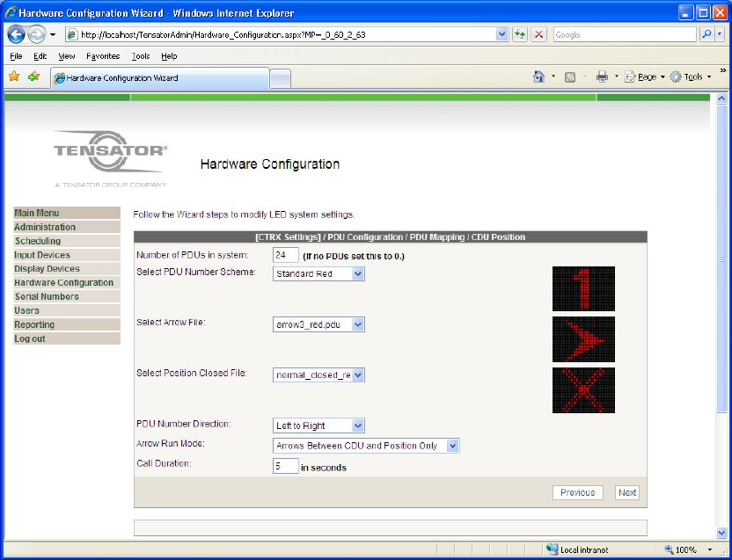Open the search provider dropdown arrow

coord(720,34)
